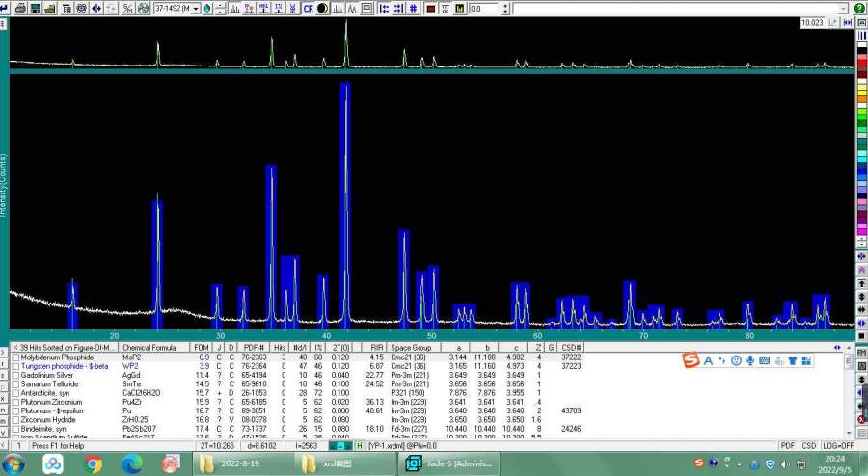Click the green save disk icon
Image resolution: width=868 pixels, height=476 pixels.
pos(35,8)
